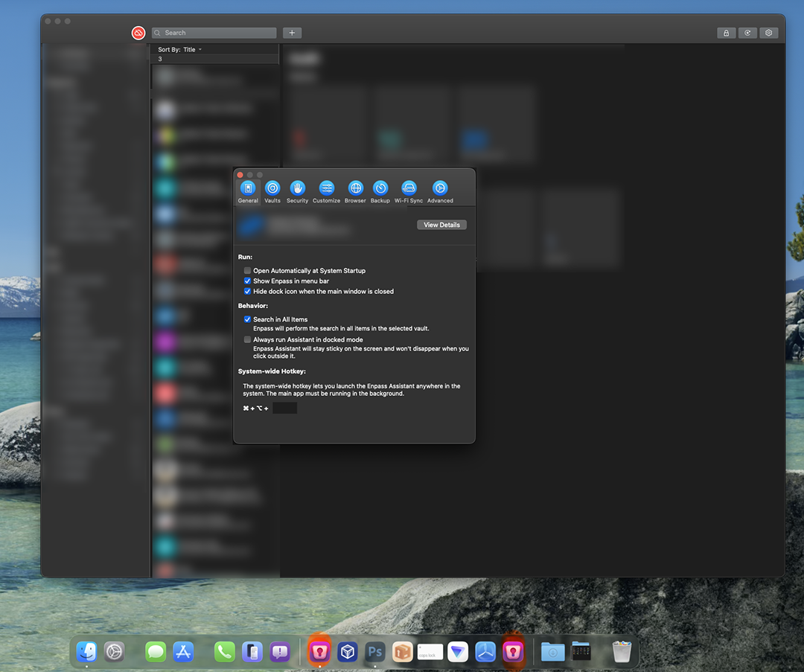Toggle Hide dock icon when window closed
Viewport: 804px width, 672px height.
pyautogui.click(x=248, y=292)
